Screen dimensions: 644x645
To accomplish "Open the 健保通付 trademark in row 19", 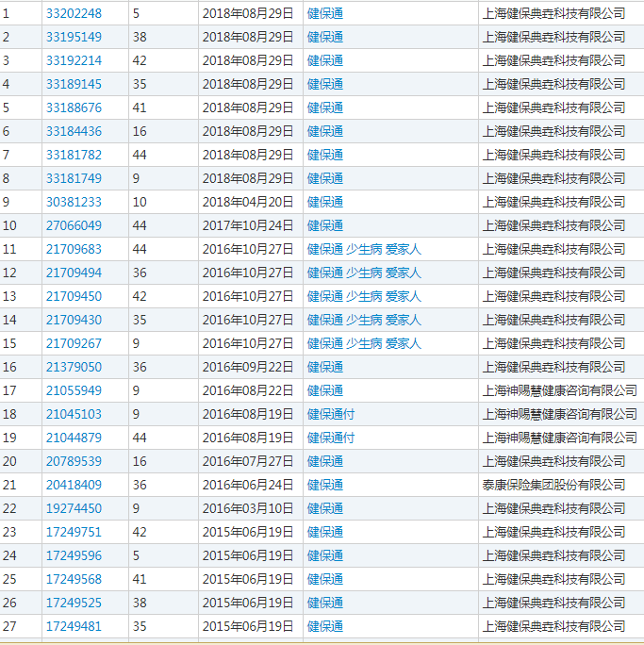I will [330, 438].
